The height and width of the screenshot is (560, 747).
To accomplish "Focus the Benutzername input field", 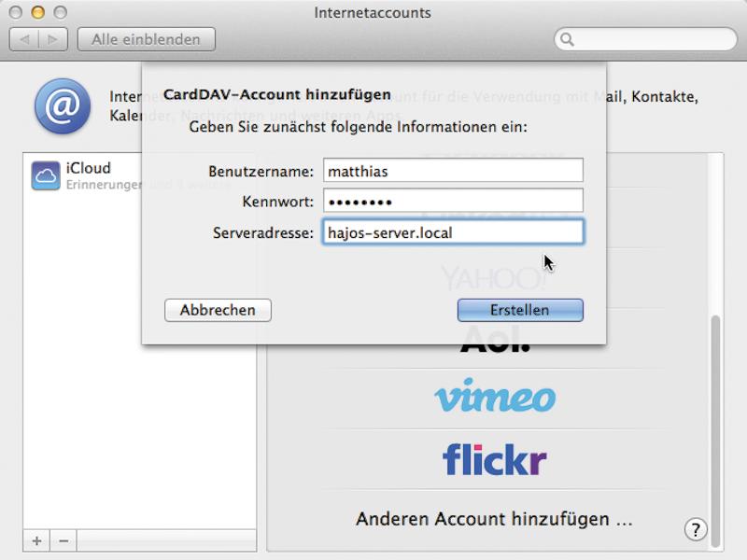I will click(x=453, y=171).
